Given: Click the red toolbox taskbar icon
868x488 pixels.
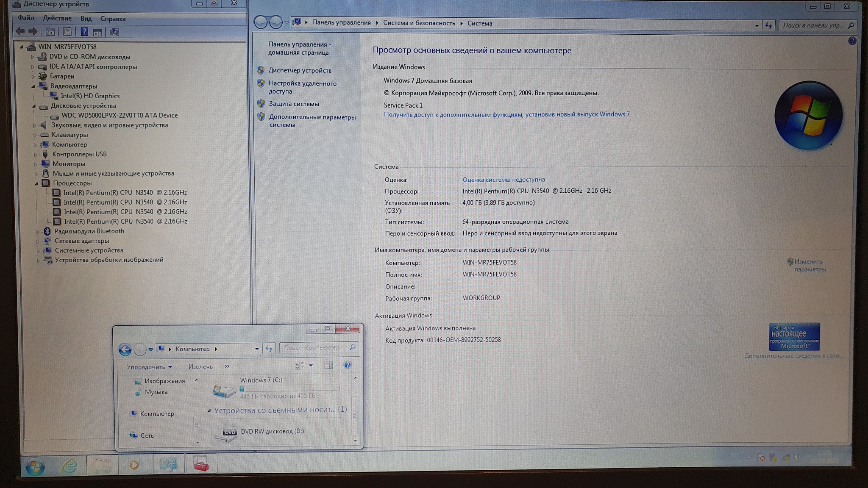Looking at the screenshot, I should coord(201,466).
